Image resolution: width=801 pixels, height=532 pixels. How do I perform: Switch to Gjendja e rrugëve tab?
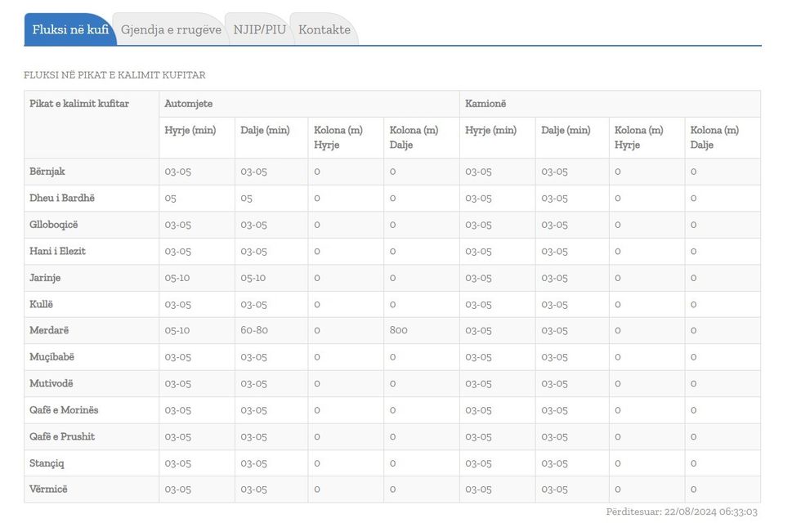(171, 29)
